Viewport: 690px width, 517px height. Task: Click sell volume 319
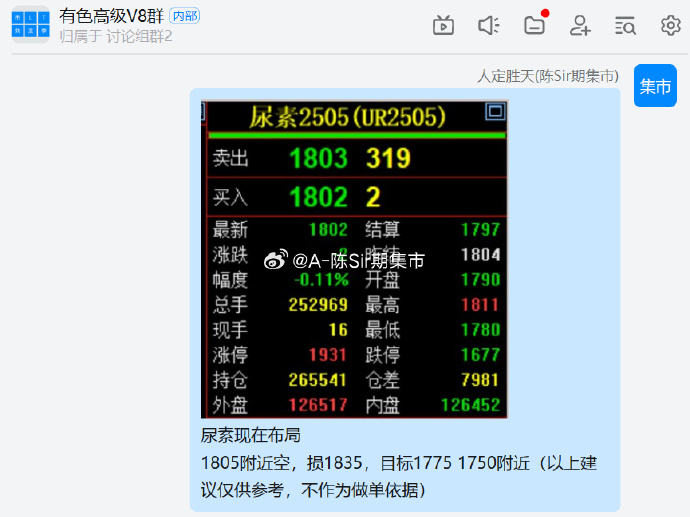(389, 158)
